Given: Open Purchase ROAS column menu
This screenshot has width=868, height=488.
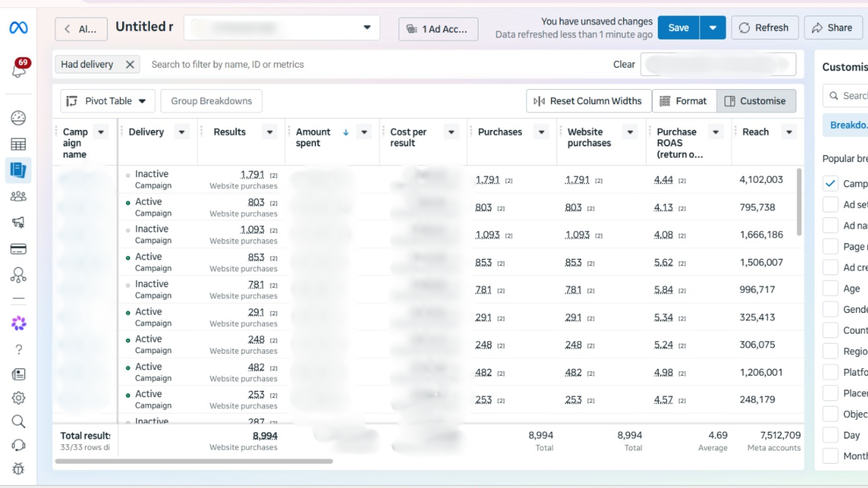Looking at the screenshot, I should (716, 132).
